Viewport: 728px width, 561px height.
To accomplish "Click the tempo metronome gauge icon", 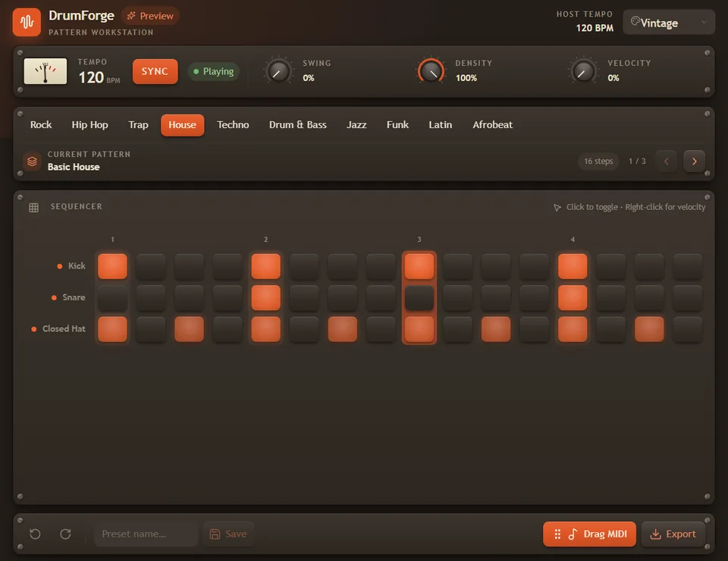I will click(x=45, y=71).
